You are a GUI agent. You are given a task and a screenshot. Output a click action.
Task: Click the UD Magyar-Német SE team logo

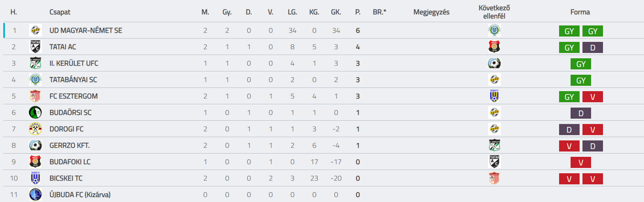click(36, 30)
